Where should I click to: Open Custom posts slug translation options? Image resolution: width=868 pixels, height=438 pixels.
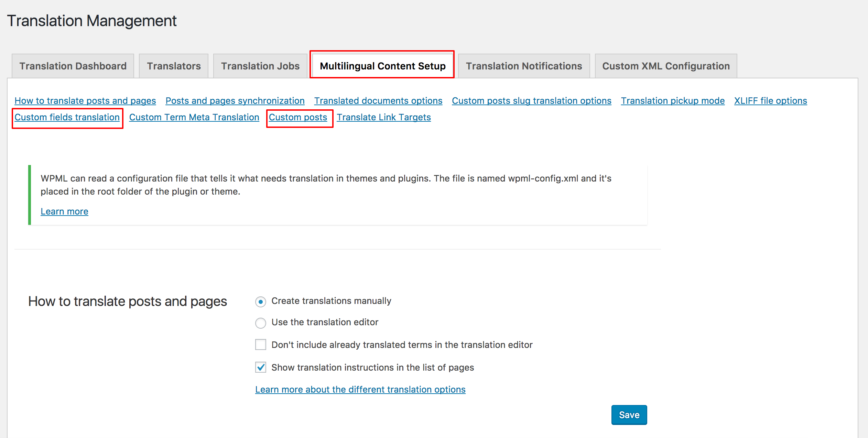[x=531, y=101]
